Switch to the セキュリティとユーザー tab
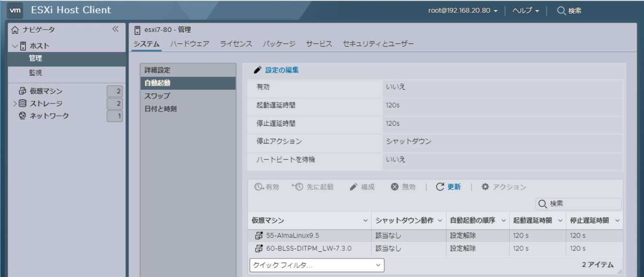Image resolution: width=644 pixels, height=277 pixels. tap(378, 44)
